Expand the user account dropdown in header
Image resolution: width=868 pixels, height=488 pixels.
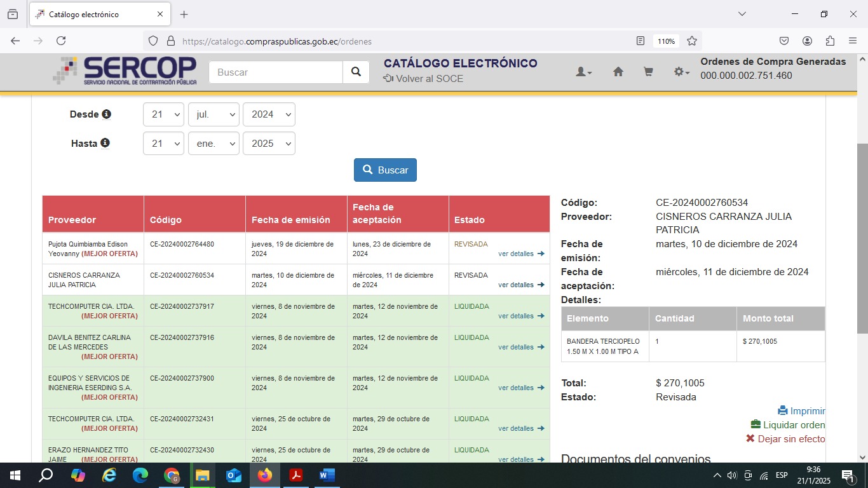point(583,72)
